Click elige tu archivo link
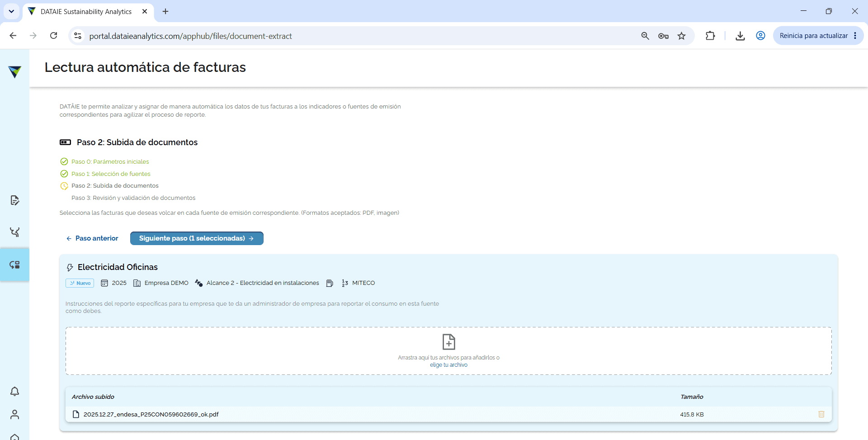Image resolution: width=868 pixels, height=440 pixels. pos(448,365)
